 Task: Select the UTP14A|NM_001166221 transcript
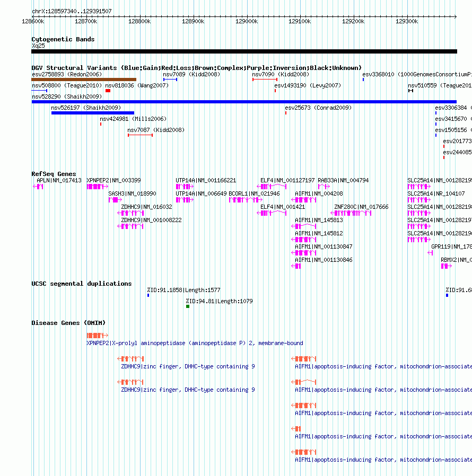click(x=185, y=187)
